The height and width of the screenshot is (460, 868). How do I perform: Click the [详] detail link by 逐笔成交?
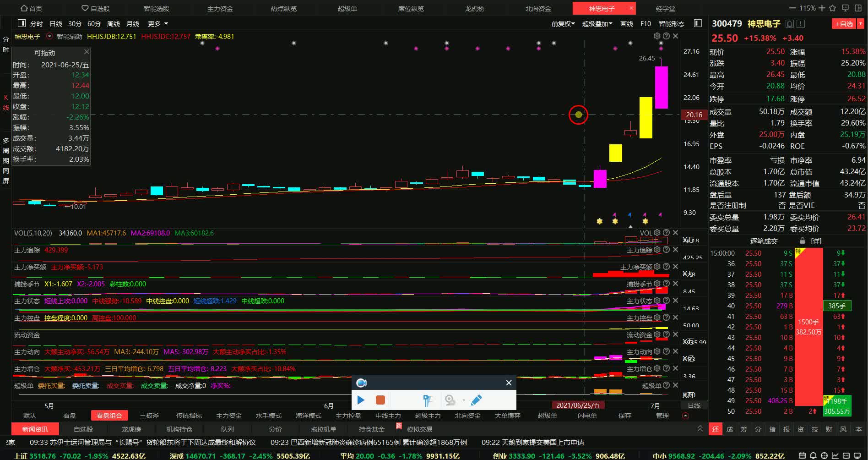pos(816,241)
